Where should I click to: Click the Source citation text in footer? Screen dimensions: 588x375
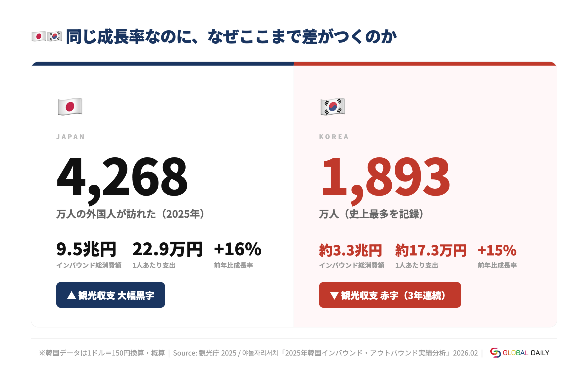coord(325,353)
